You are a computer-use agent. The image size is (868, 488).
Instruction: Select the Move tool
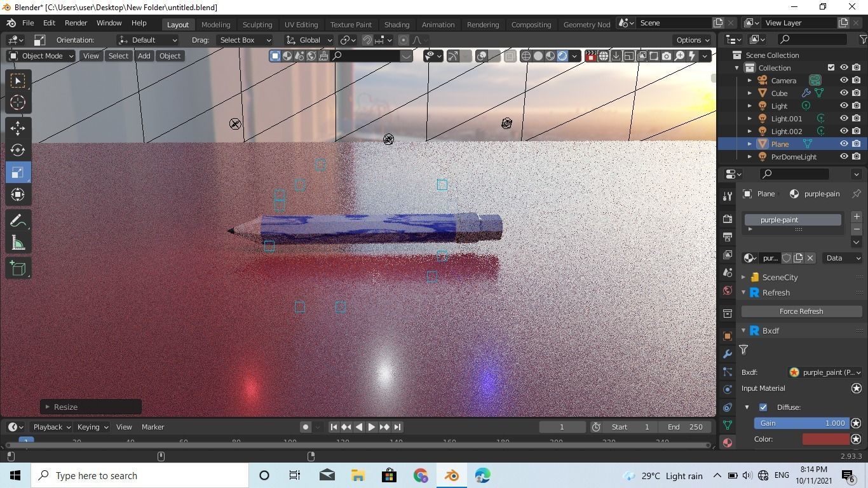[x=18, y=128]
